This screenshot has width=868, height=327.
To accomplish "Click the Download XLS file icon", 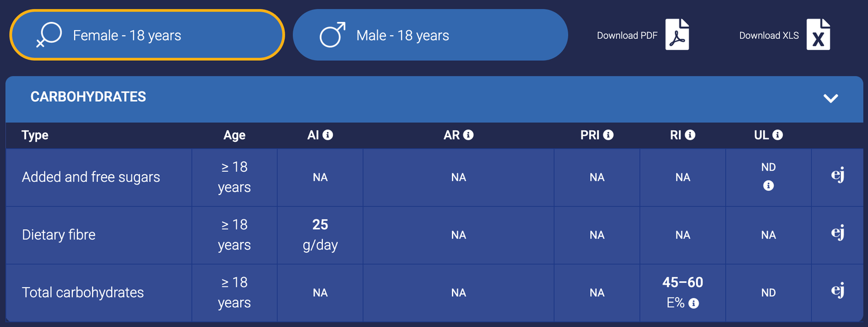I will [818, 35].
